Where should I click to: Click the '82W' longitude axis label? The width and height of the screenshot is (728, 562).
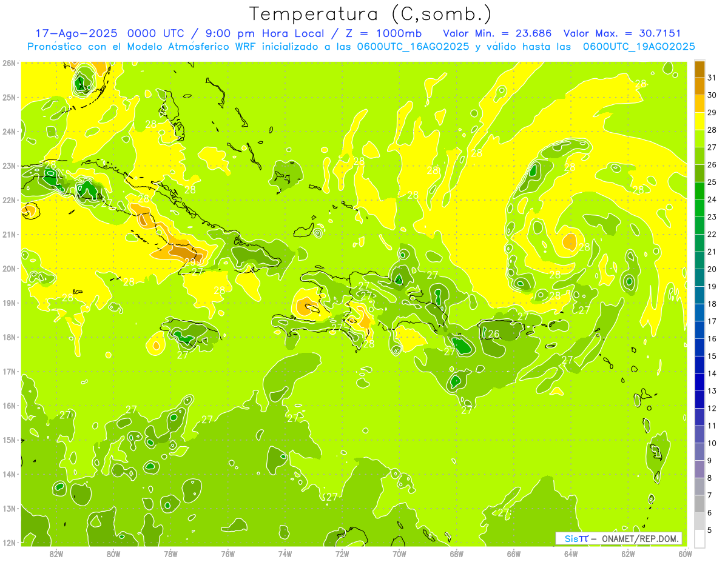pyautogui.click(x=56, y=554)
